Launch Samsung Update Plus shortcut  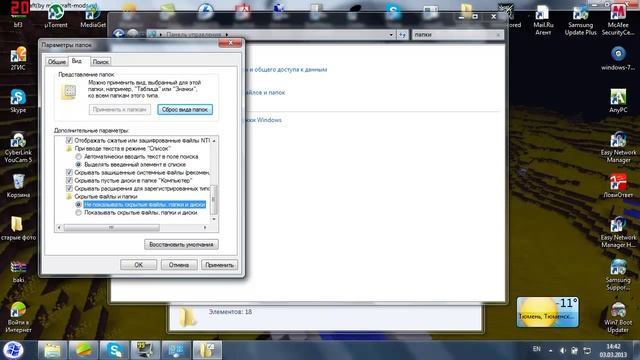(x=580, y=20)
